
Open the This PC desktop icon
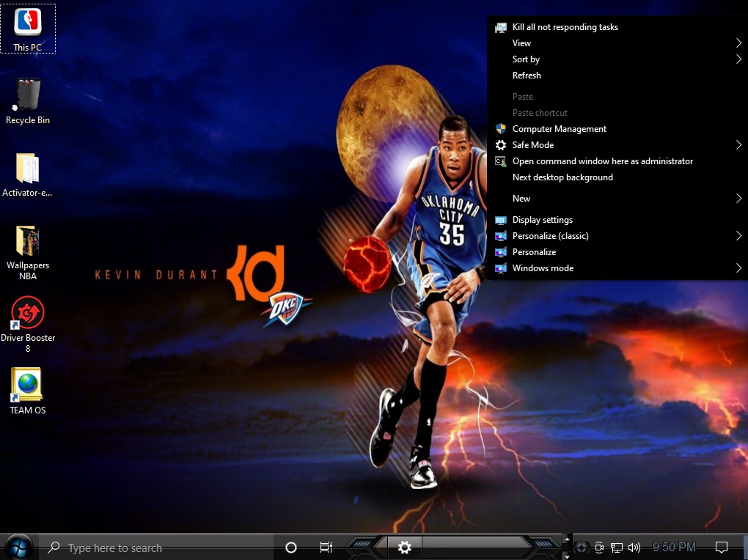click(x=28, y=28)
